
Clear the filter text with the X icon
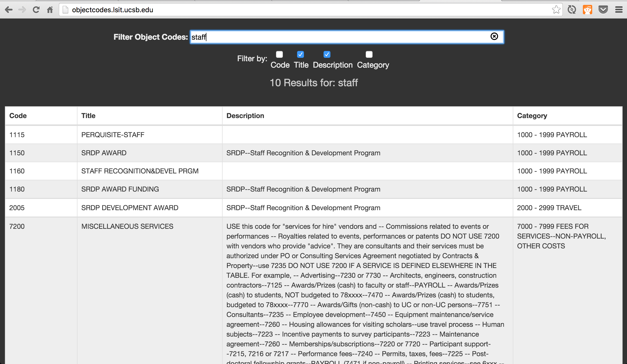pyautogui.click(x=494, y=36)
